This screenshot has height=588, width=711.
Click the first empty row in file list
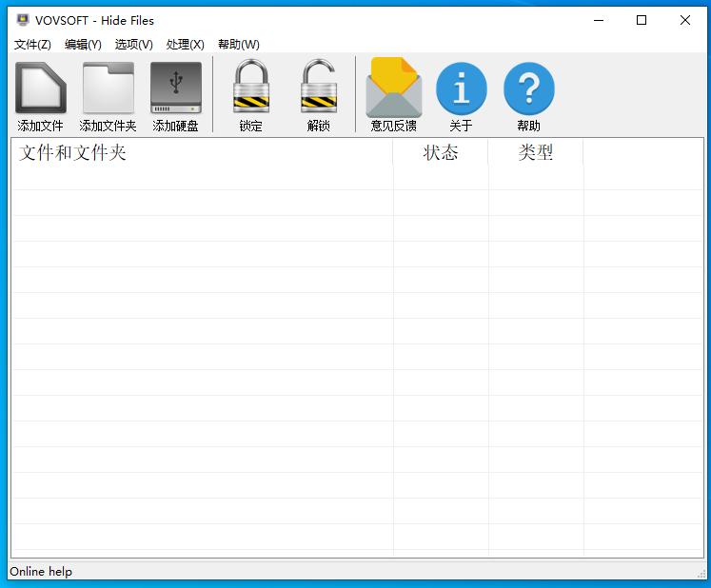pos(202,178)
